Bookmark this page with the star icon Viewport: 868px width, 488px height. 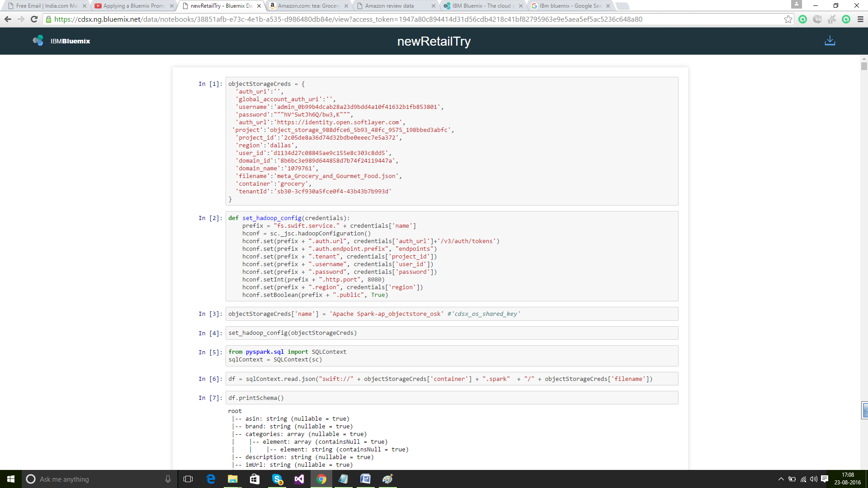coord(788,19)
